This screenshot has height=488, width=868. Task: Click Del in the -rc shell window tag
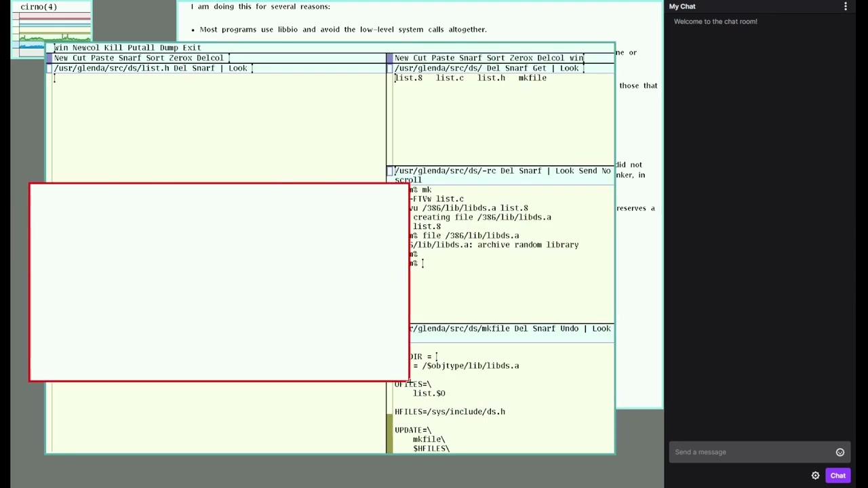point(507,171)
